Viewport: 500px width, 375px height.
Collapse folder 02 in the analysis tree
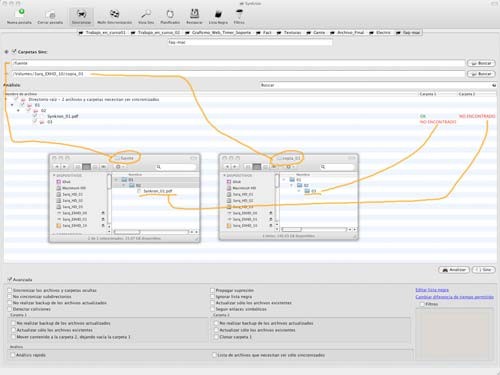[18, 111]
